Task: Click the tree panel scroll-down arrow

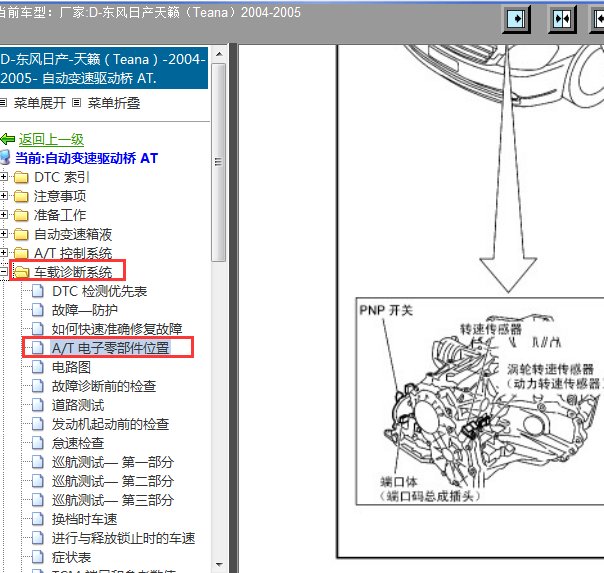Action: (x=219, y=565)
